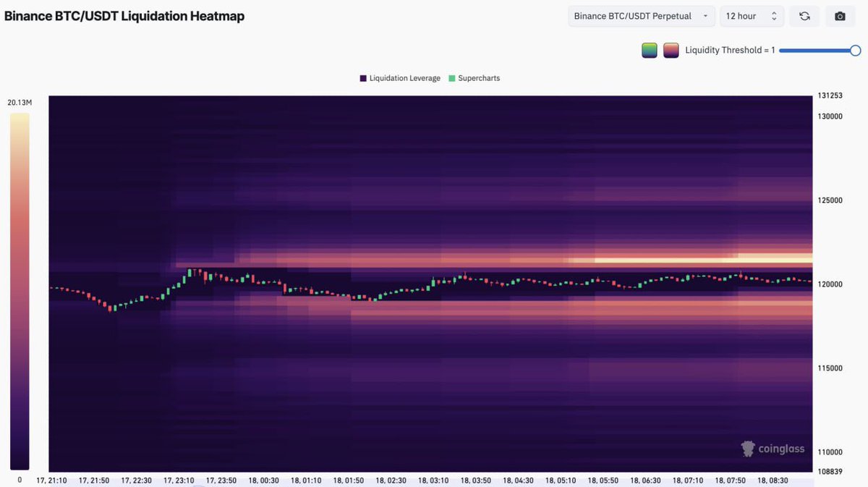
Task: Take a snapshot with the camera icon
Action: 840,16
